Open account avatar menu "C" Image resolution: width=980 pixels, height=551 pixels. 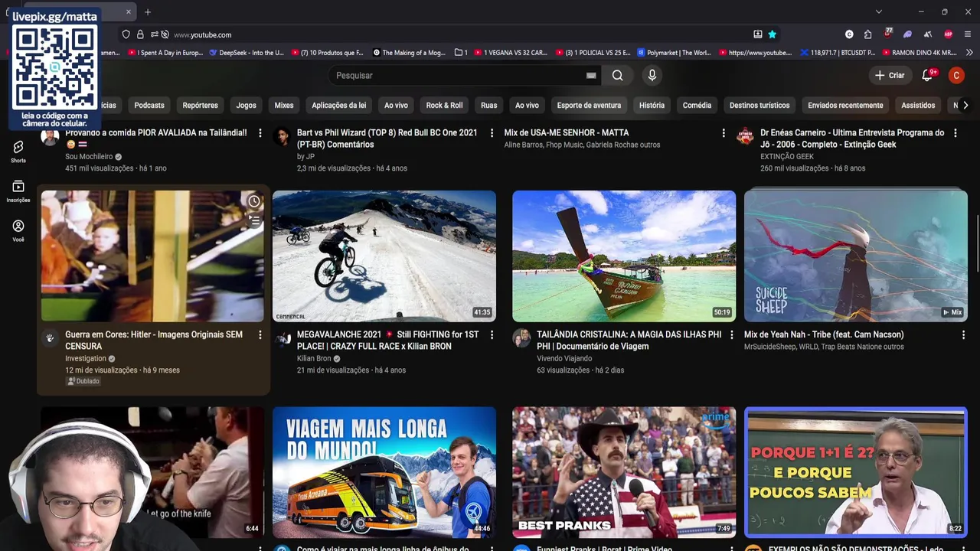pyautogui.click(x=956, y=75)
